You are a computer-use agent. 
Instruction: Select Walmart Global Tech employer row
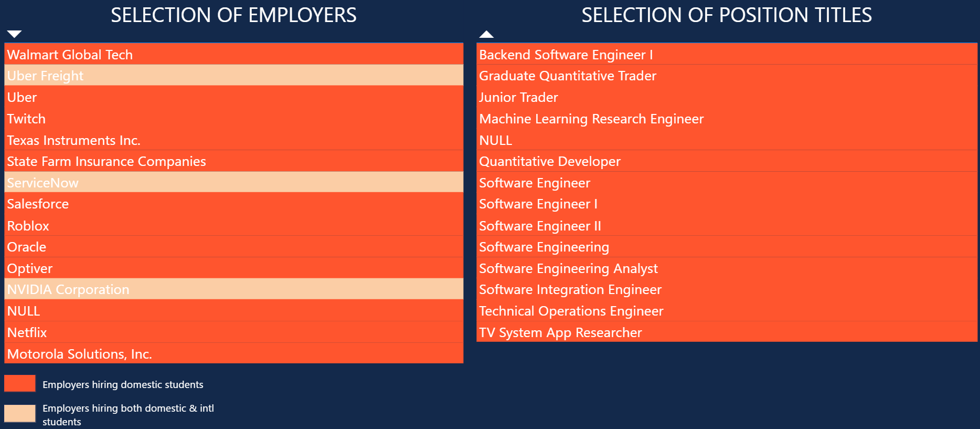click(x=234, y=54)
